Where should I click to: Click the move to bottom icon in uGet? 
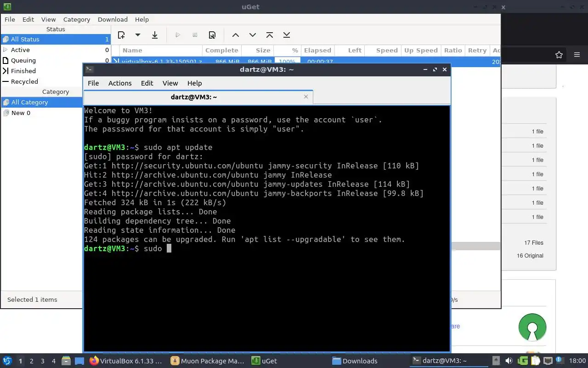pyautogui.click(x=287, y=35)
